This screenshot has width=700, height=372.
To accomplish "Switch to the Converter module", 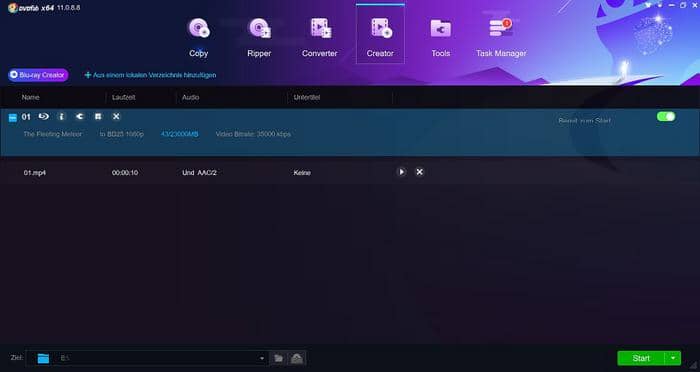I will 320,37.
